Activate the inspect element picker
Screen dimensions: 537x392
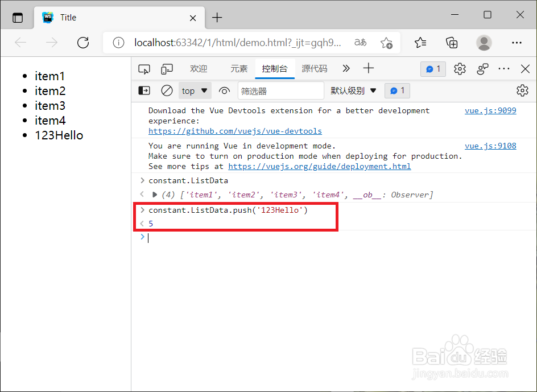tap(144, 69)
